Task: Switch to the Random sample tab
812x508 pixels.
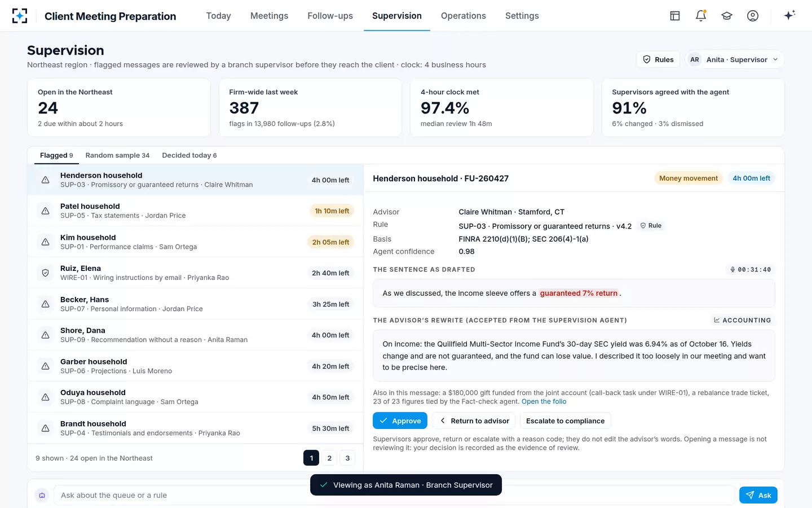Action: coord(117,155)
